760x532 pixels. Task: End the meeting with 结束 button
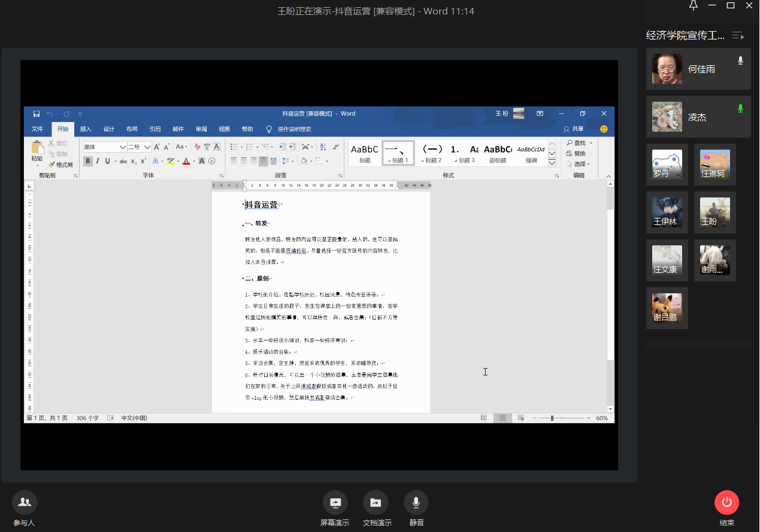(726, 503)
